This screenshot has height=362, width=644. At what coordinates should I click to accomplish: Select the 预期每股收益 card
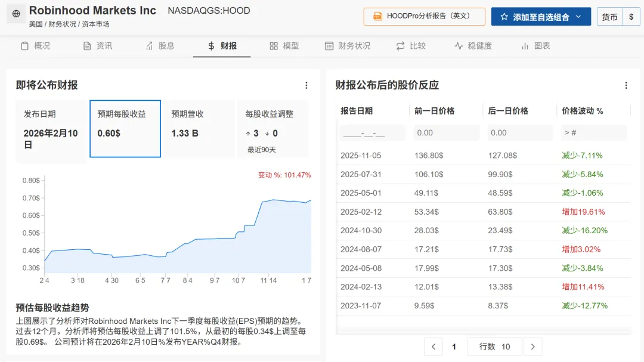[125, 129]
